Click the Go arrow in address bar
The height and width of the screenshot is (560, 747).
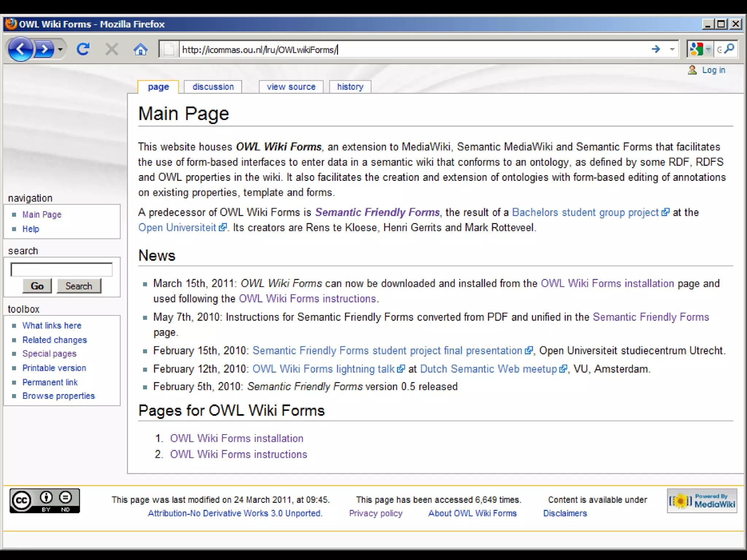point(655,49)
